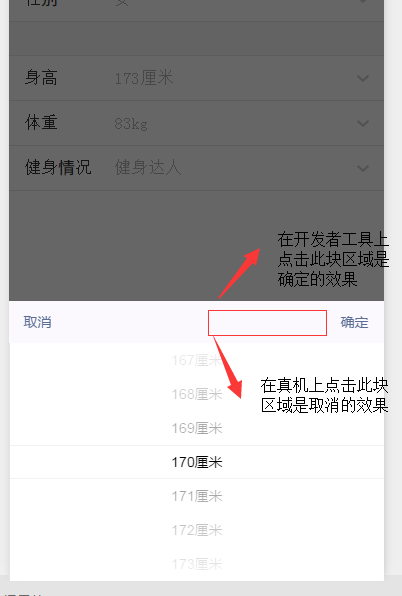This screenshot has width=402, height=596.
Task: Select 169厘米 in the picker
Action: pos(197,428)
